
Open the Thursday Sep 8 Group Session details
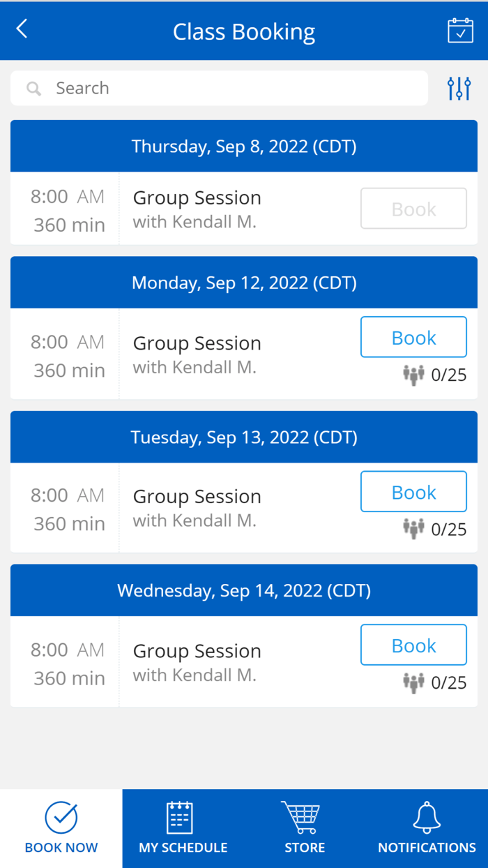197,209
